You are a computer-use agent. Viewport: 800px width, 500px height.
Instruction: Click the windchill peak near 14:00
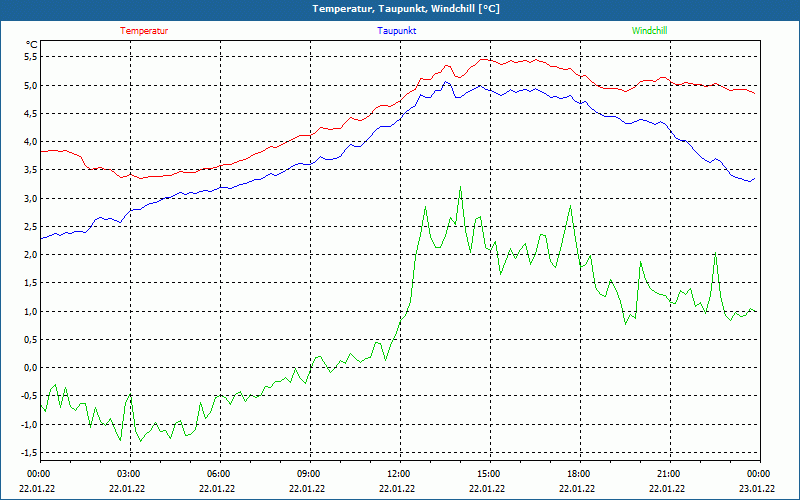tap(460, 187)
